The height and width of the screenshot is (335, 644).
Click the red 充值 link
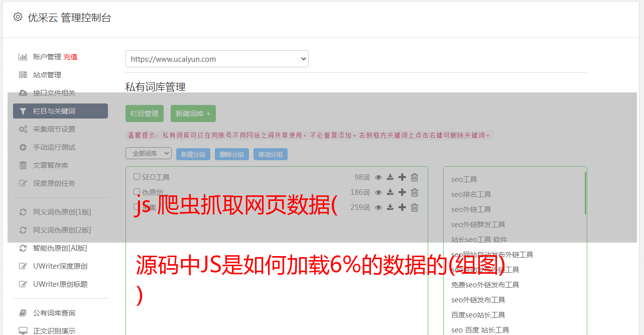[x=70, y=57]
